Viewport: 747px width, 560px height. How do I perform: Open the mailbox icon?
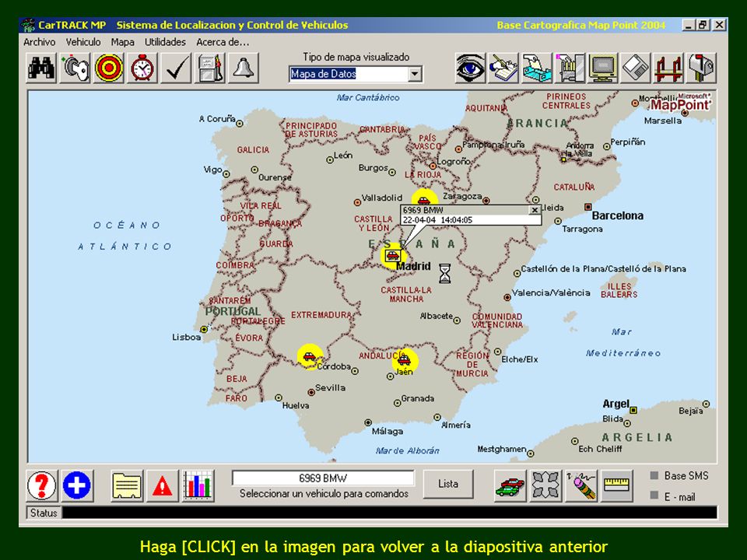click(701, 68)
